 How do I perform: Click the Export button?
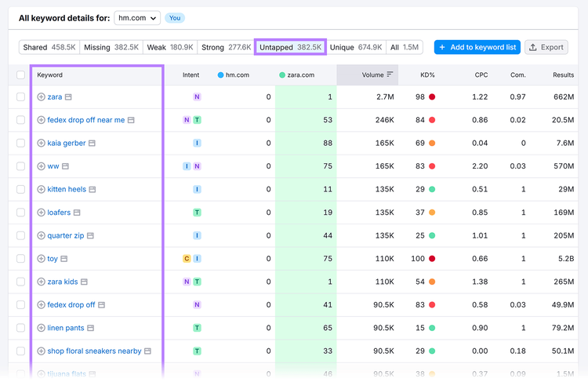point(546,47)
